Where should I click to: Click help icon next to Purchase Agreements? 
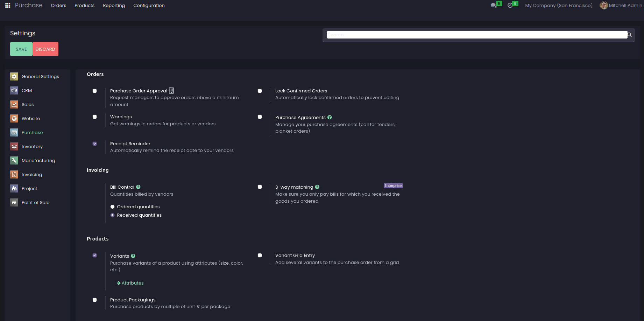(330, 117)
